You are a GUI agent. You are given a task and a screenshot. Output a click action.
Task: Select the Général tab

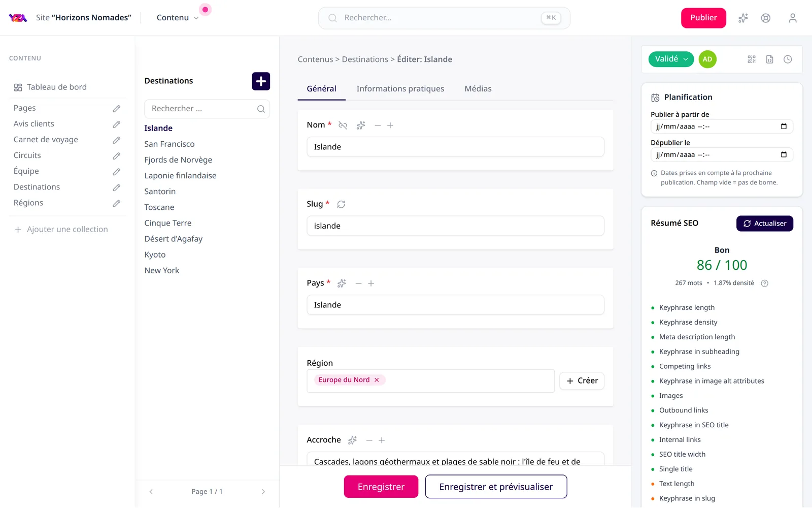pyautogui.click(x=321, y=89)
